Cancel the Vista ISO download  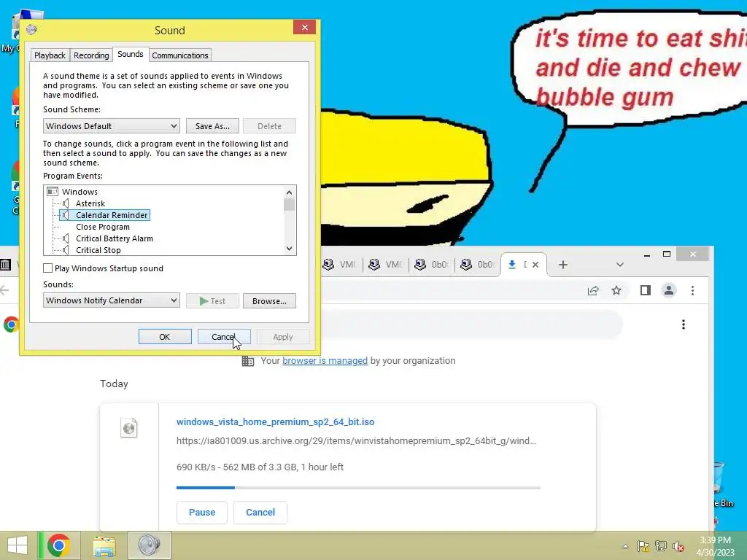point(260,513)
